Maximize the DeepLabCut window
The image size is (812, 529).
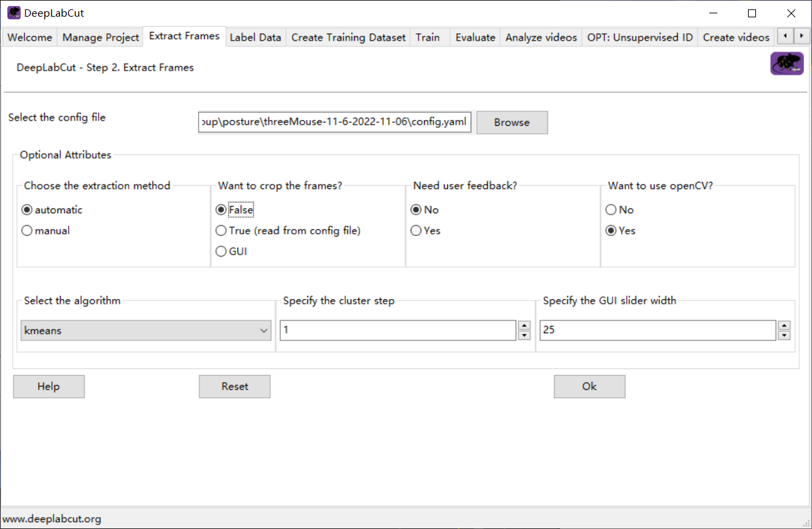click(x=752, y=13)
